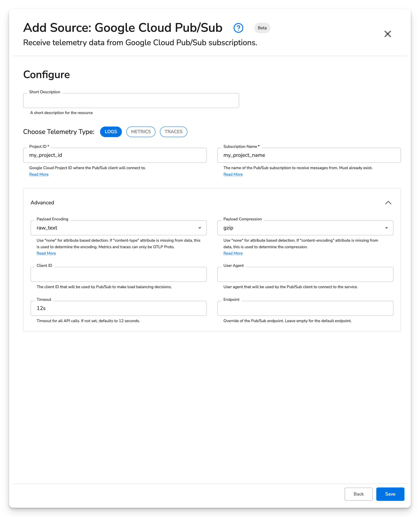Select the METRICS telemetry type
This screenshot has height=517, width=420.
(x=141, y=132)
